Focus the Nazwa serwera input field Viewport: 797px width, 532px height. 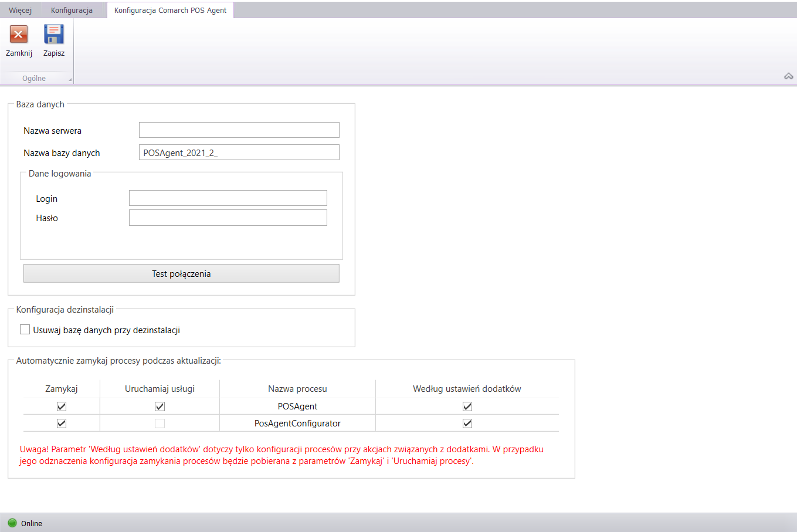click(239, 130)
